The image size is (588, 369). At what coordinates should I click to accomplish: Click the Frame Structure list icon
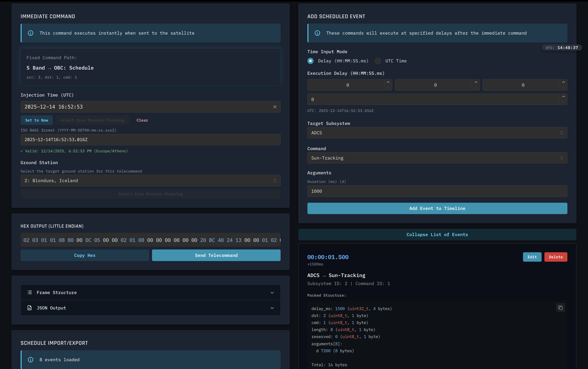tap(30, 292)
